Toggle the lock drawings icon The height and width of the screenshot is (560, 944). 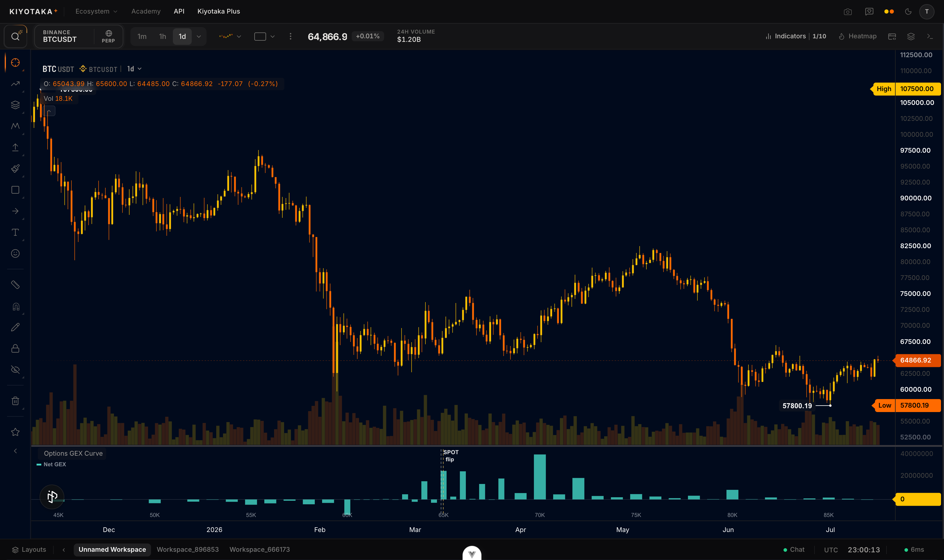click(15, 348)
